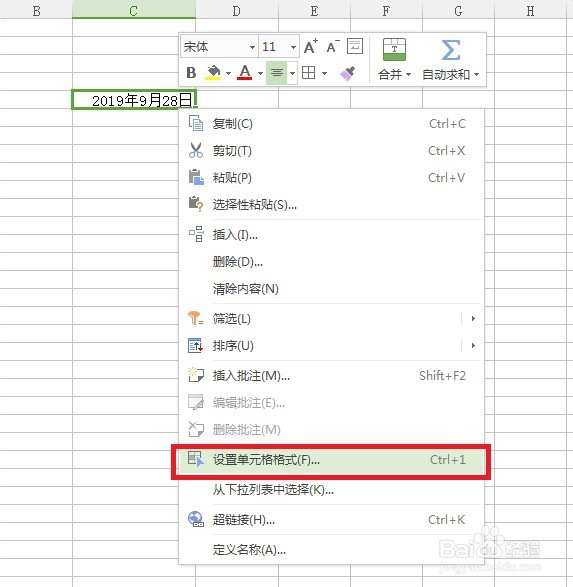
Task: Choose 清除内容(N) from context menu
Action: coord(331,289)
